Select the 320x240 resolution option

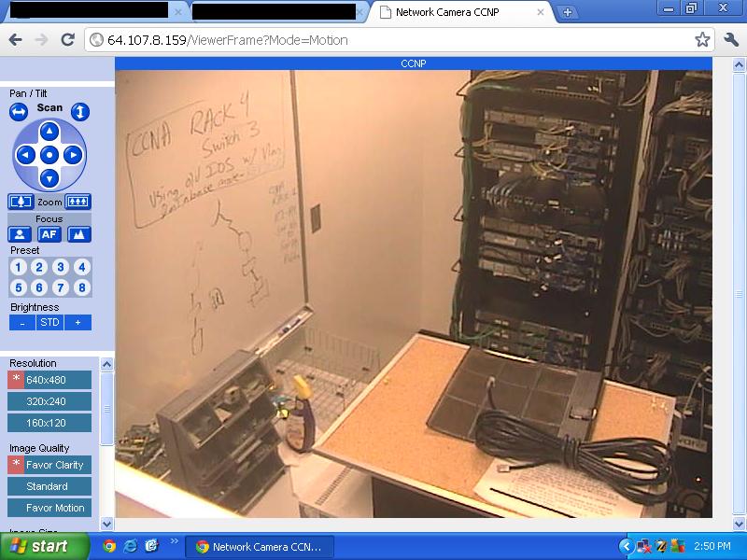[x=49, y=401]
